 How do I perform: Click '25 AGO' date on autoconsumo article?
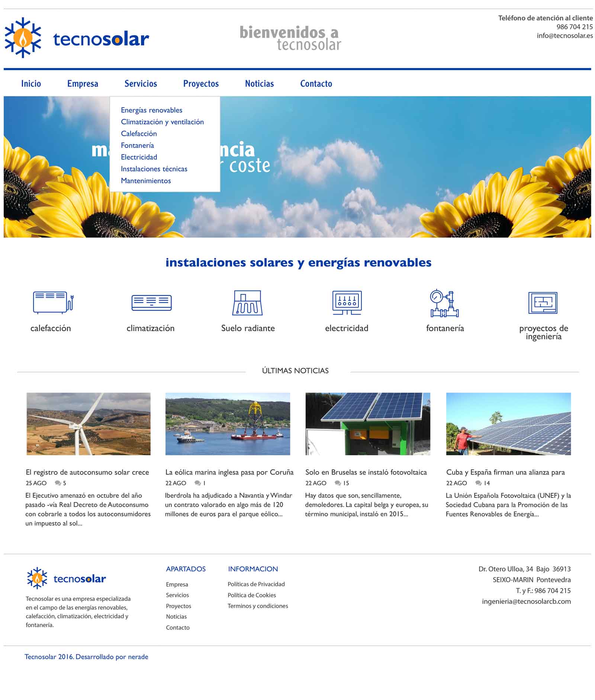coord(36,483)
